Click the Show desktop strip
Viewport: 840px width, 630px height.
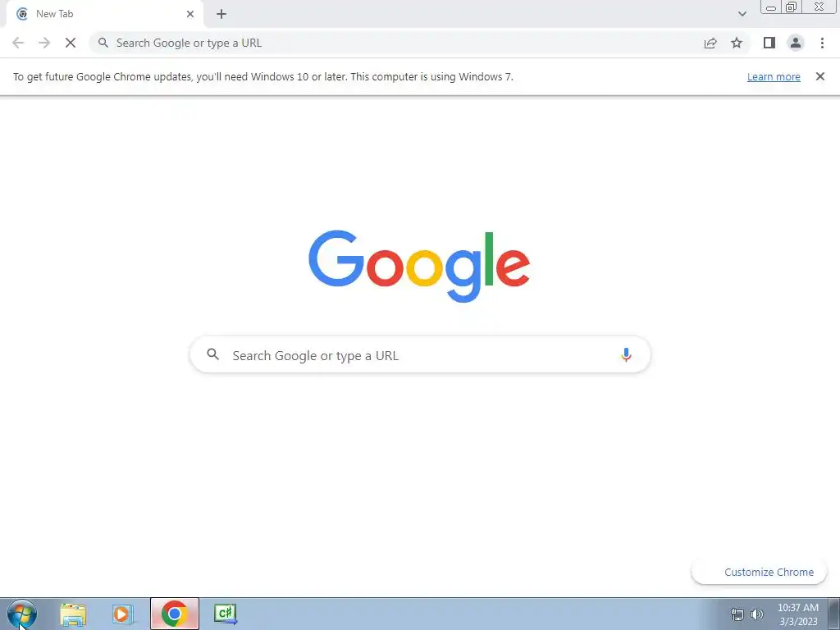pos(833,614)
